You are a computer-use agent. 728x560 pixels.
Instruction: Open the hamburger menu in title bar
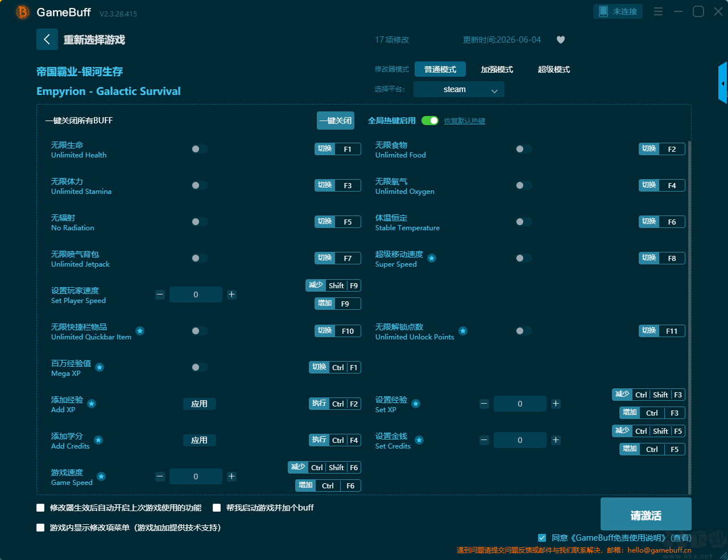coord(658,11)
